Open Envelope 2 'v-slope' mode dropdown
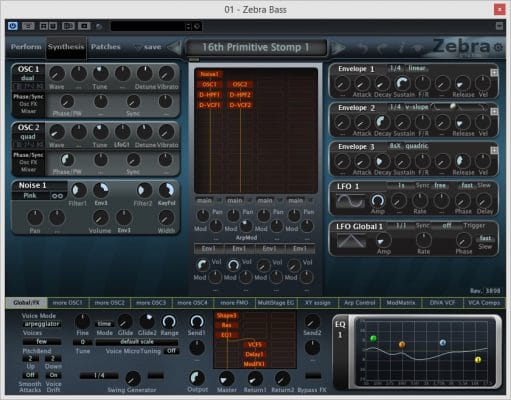 [416, 107]
